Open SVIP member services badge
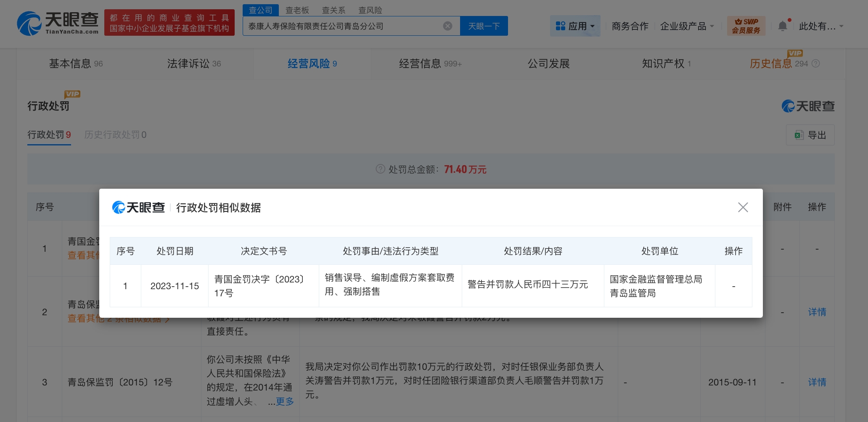Screen dimensions: 868x422 (746, 26)
